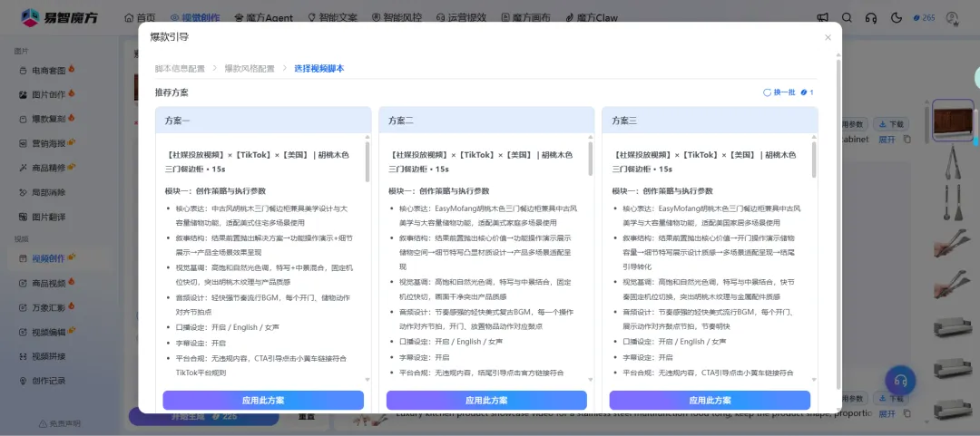Open 视频编辑 in the sidebar
The height and width of the screenshot is (436, 980).
(x=48, y=332)
